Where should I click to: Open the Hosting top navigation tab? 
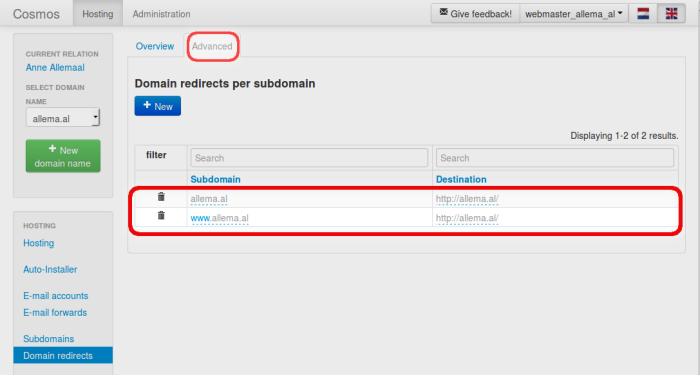pos(98,14)
